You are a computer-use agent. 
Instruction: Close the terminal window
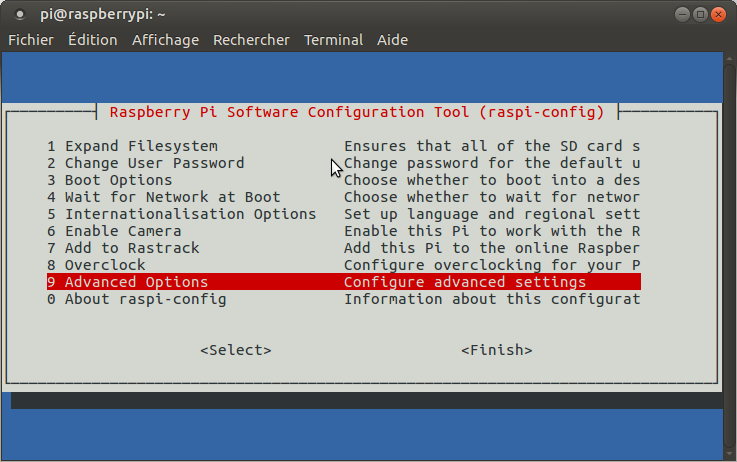pyautogui.click(x=720, y=14)
